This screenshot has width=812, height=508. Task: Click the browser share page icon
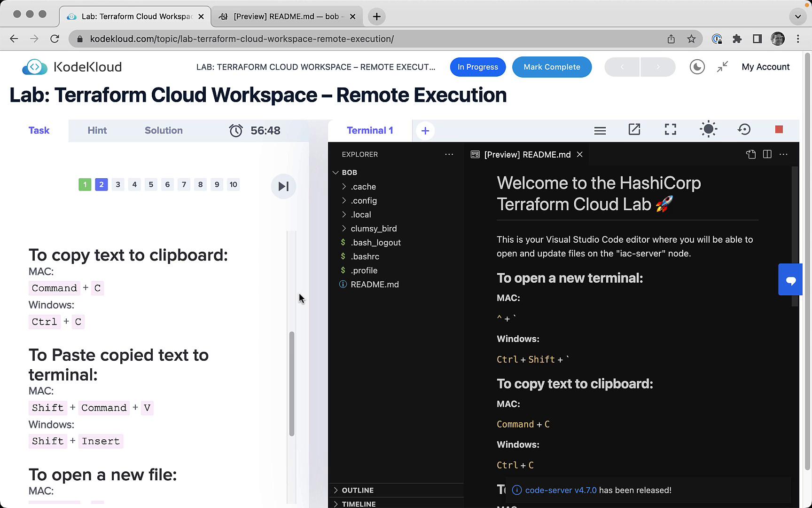coord(671,39)
